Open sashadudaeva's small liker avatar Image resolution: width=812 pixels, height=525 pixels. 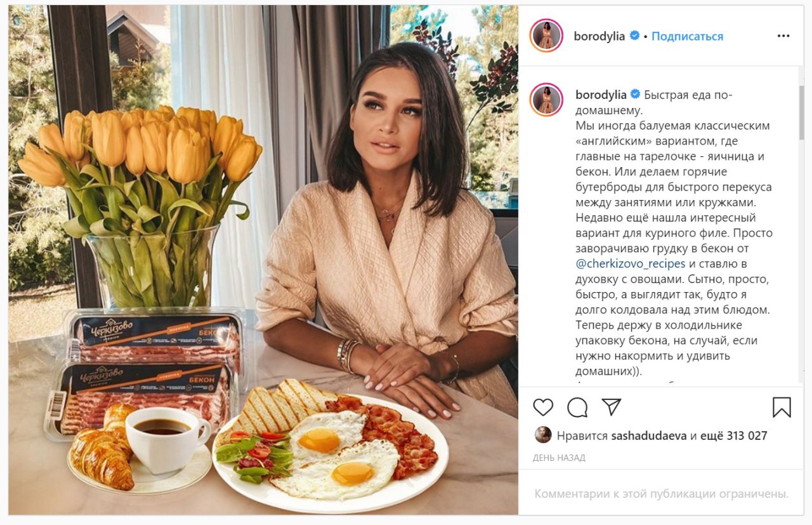(x=542, y=435)
